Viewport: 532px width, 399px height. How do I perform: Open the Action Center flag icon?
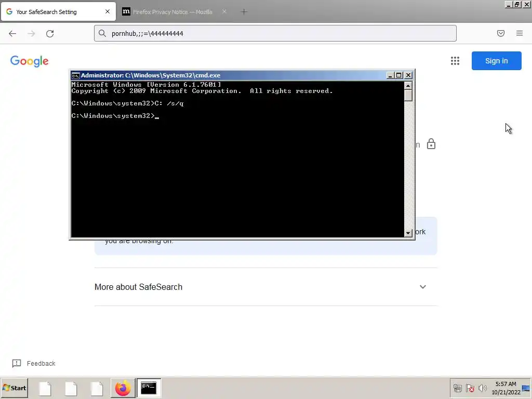(x=470, y=388)
